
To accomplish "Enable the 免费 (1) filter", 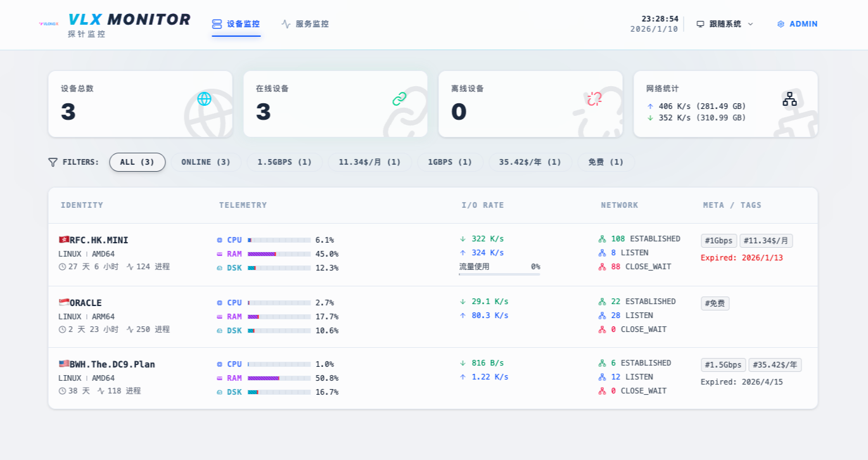I will 605,162.
